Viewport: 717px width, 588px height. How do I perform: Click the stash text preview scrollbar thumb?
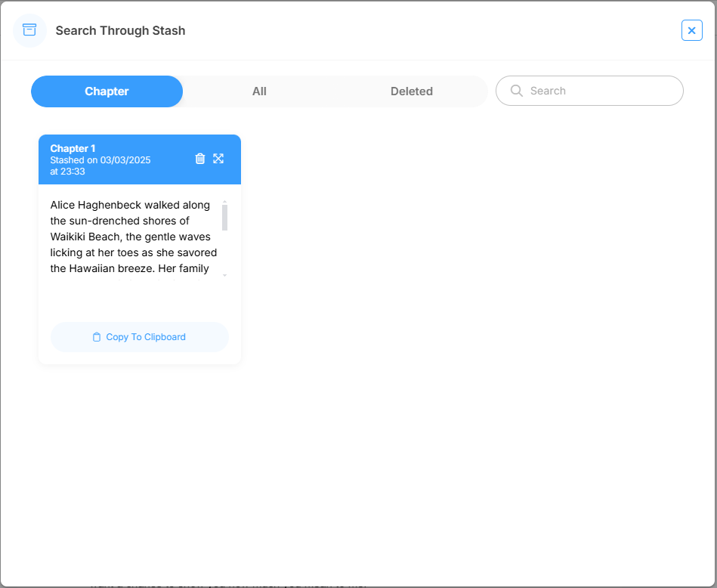(224, 218)
